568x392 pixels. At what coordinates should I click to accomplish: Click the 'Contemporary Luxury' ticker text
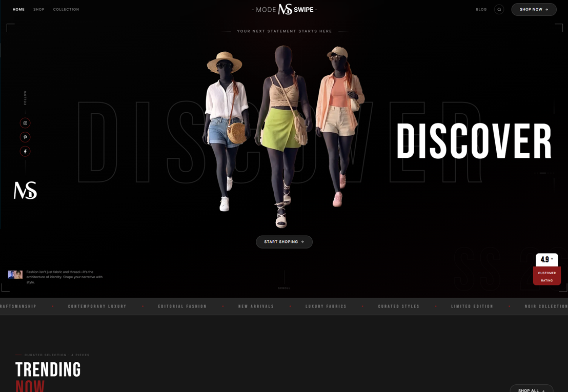(x=97, y=306)
